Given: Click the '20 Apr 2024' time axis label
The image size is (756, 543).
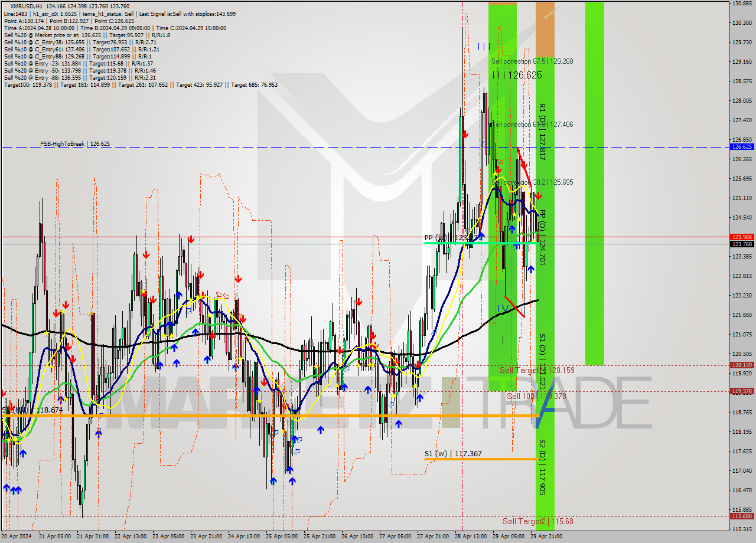Looking at the screenshot, I should (17, 537).
